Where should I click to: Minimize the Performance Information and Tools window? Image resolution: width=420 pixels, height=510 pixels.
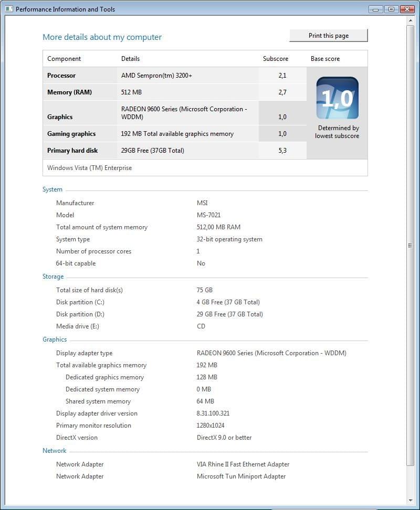click(375, 9)
